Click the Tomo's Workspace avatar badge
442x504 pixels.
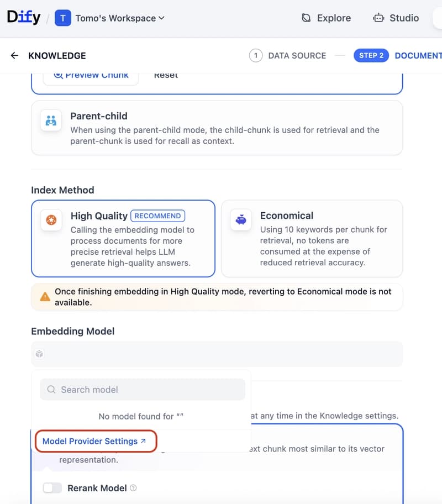[63, 18]
